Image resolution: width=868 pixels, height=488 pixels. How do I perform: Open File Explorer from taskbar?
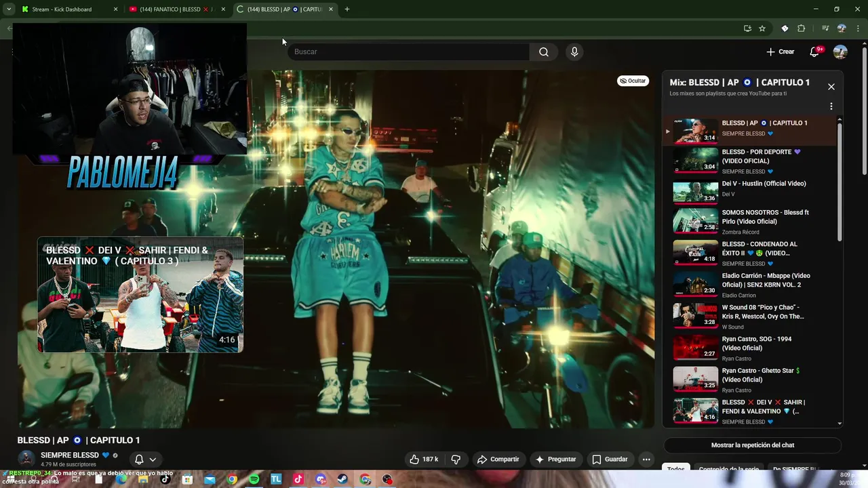click(x=143, y=479)
